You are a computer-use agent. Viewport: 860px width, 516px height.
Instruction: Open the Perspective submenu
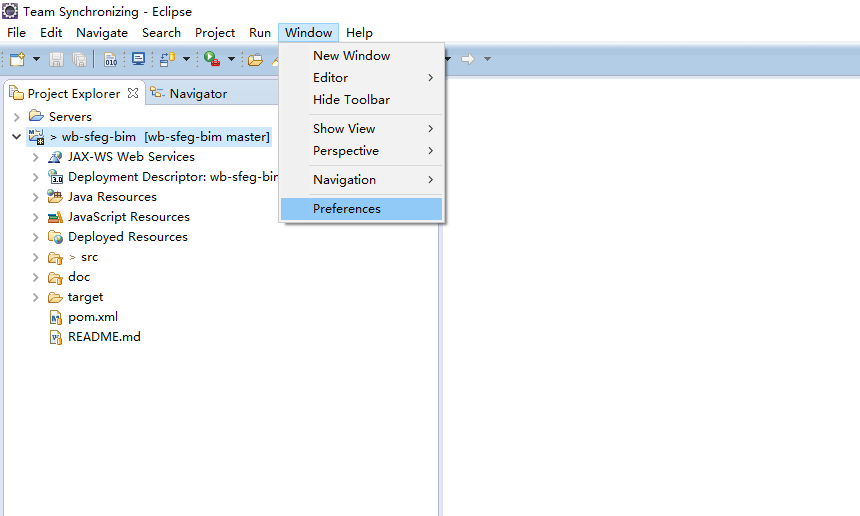click(x=361, y=150)
